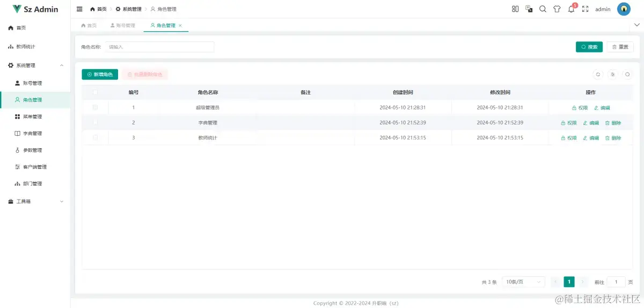This screenshot has width=644, height=308.
Task: Select 角色管理 in the sidebar
Action: [x=35, y=100]
